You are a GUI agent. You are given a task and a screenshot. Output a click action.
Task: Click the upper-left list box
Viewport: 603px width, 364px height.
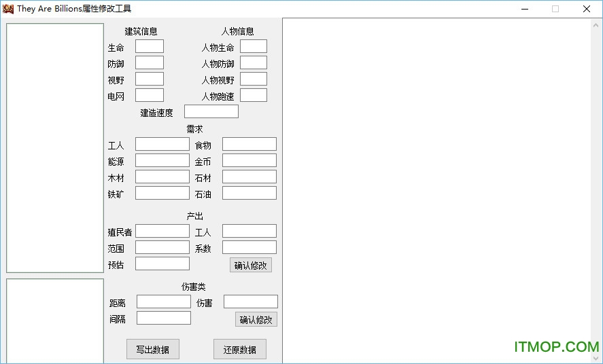coord(55,148)
